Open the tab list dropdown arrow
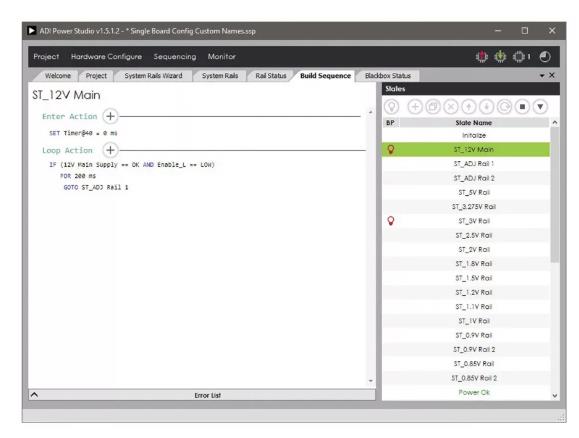 [x=542, y=76]
